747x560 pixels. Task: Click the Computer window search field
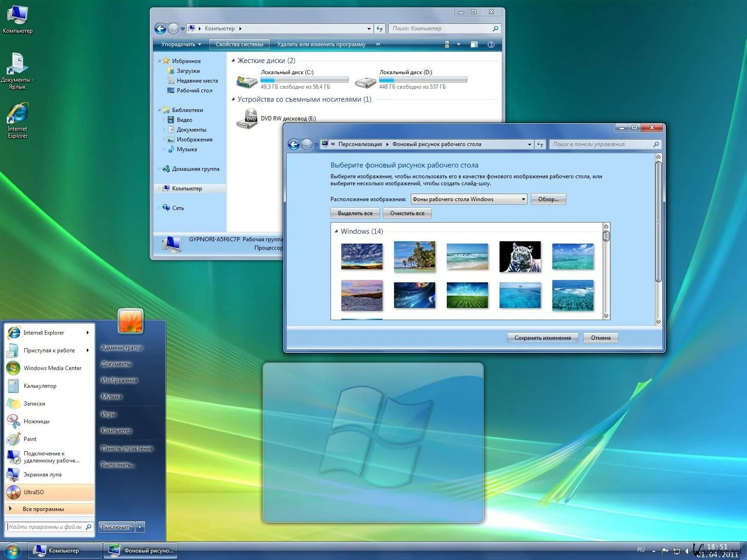445,28
